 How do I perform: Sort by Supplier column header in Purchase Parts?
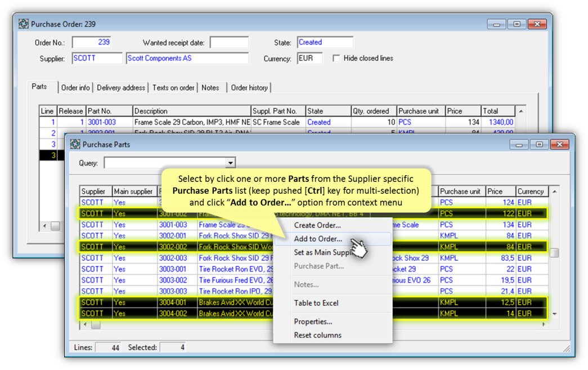[x=96, y=191]
